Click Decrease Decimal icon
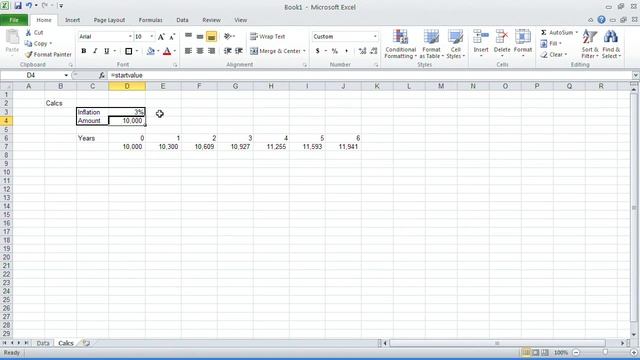 pos(373,51)
